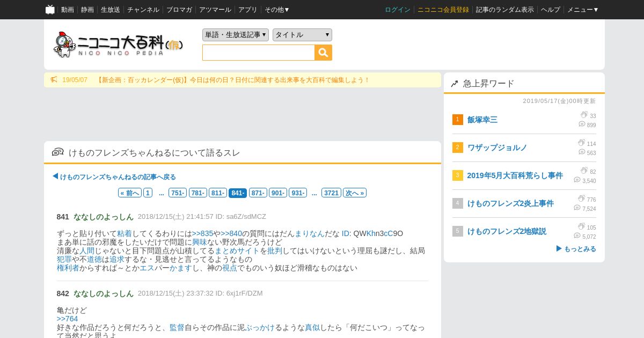Screen dimensions: 644x338
Task: Open 生放送 in top navigation
Action: 111,10
